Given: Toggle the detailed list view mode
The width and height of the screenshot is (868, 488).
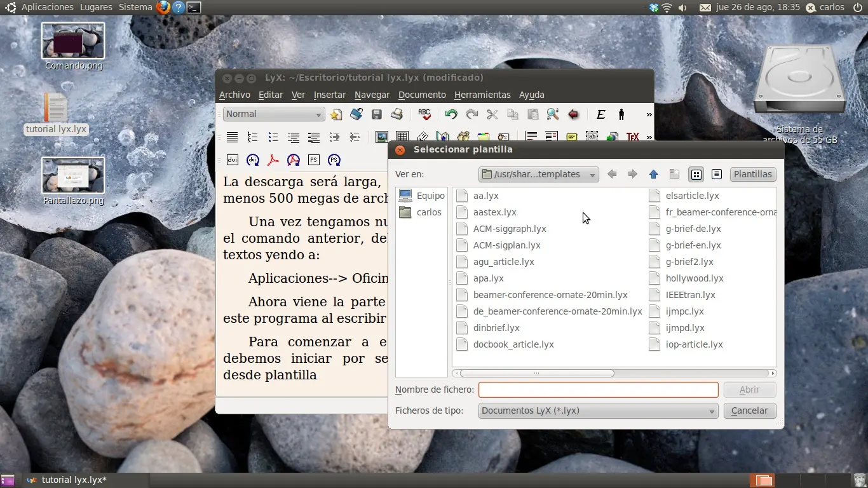Looking at the screenshot, I should [717, 174].
